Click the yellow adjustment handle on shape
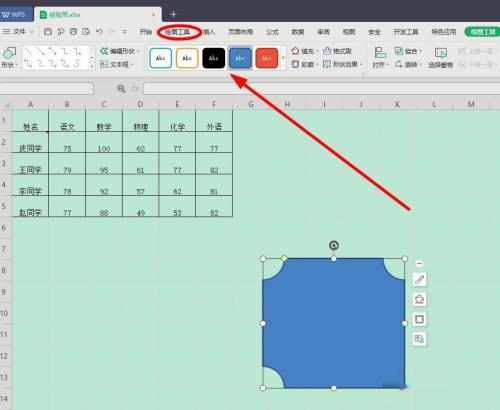Viewport: 500px width, 410px height. pos(284,258)
